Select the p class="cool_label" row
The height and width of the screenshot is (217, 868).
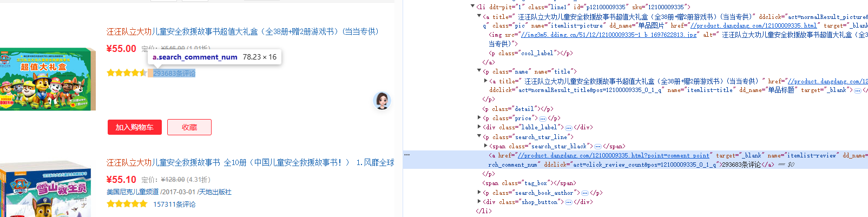tap(530, 53)
